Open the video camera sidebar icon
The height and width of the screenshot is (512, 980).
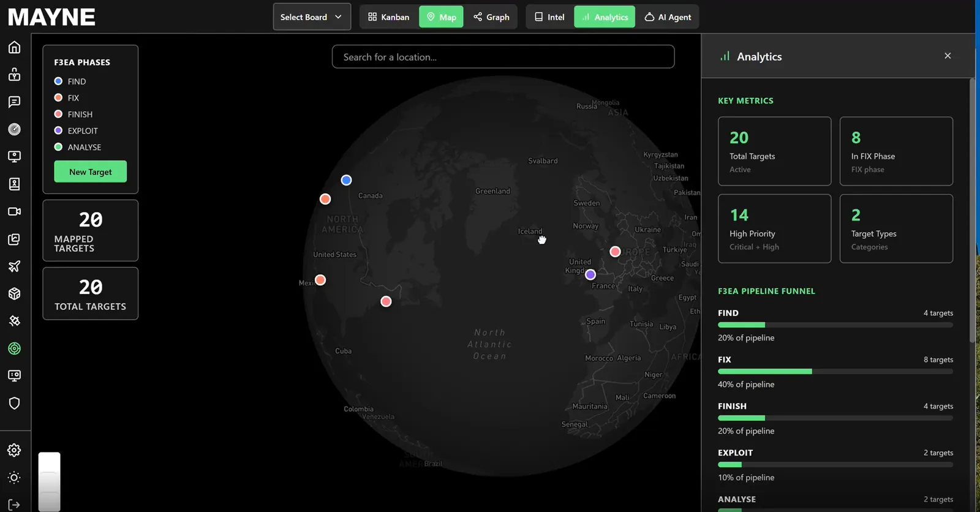[14, 211]
